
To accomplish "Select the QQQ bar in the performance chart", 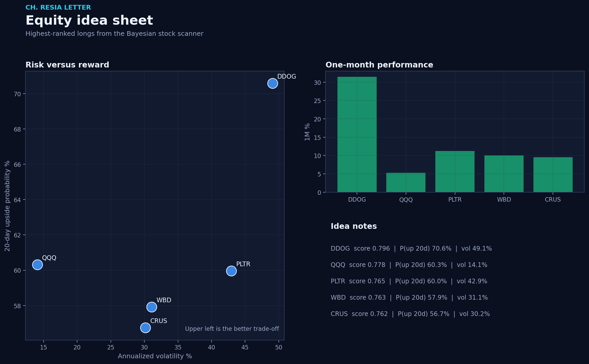I will point(406,182).
